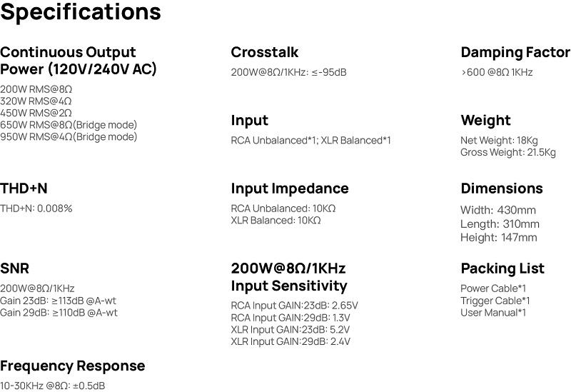Click the Dimensions heading
Screen dimensions: 571x392
click(502, 189)
